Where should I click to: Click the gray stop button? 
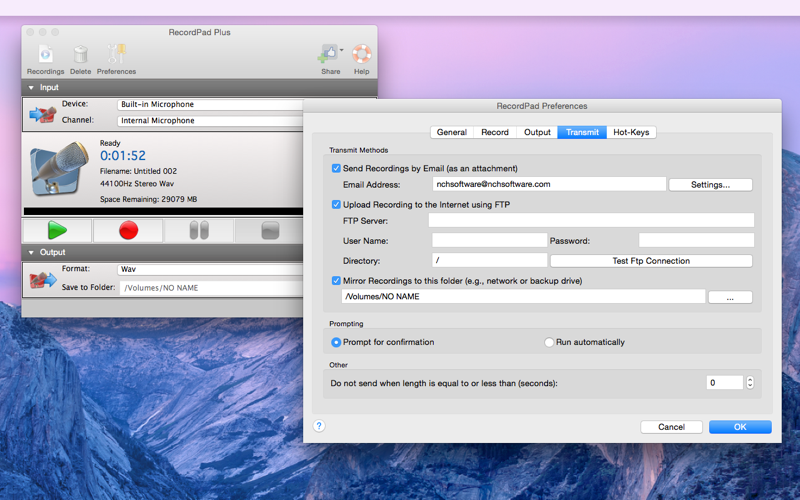270,230
